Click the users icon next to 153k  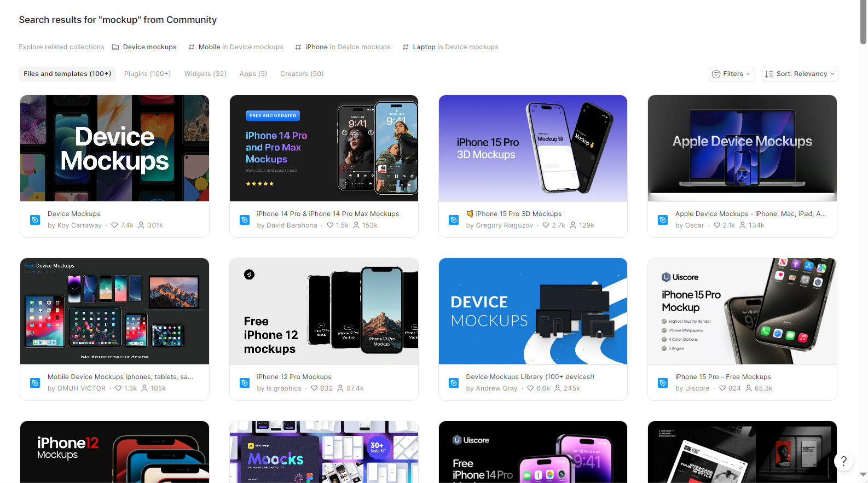point(356,225)
